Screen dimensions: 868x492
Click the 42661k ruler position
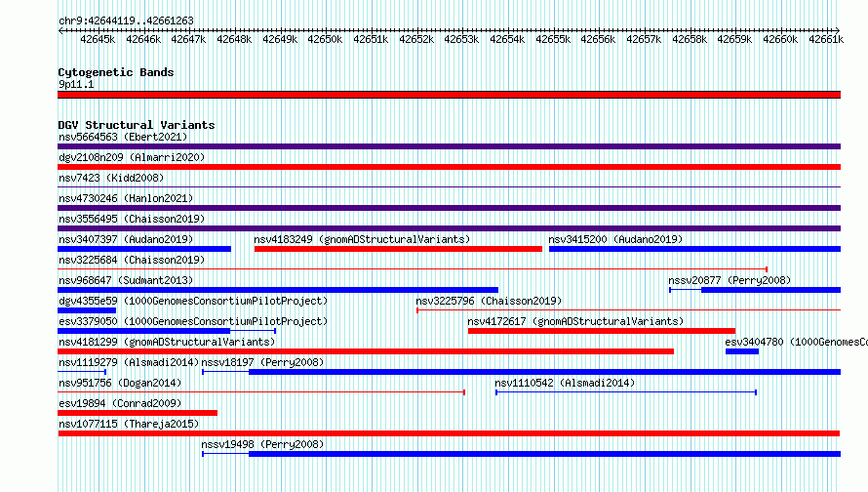point(826,39)
